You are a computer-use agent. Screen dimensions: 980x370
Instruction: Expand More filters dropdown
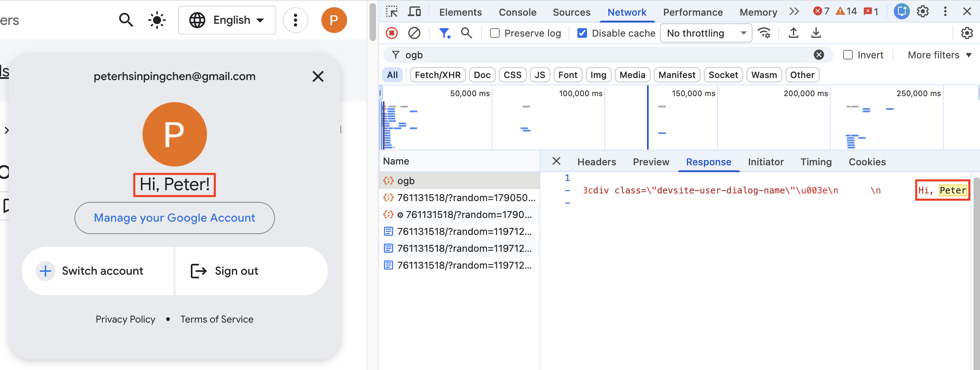pos(939,55)
